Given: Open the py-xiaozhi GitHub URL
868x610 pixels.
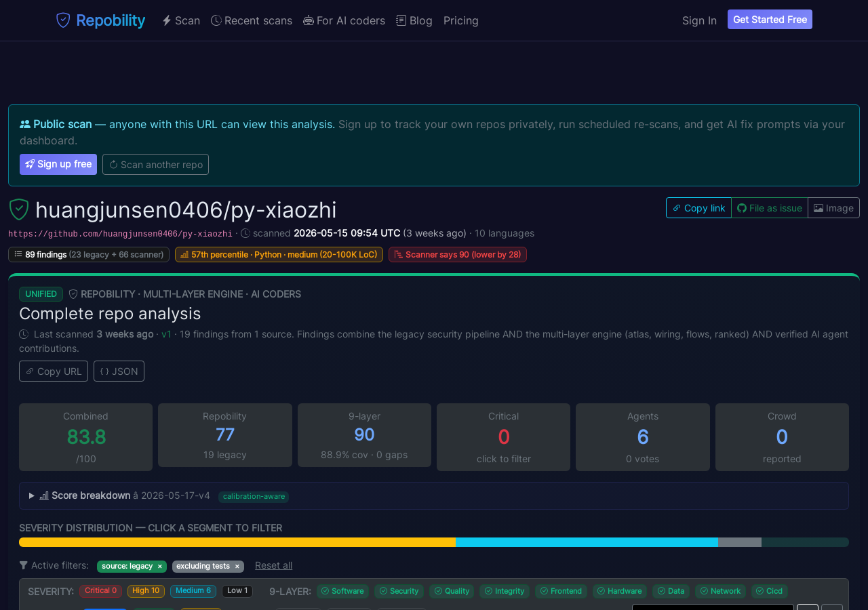Looking at the screenshot, I should tap(120, 234).
